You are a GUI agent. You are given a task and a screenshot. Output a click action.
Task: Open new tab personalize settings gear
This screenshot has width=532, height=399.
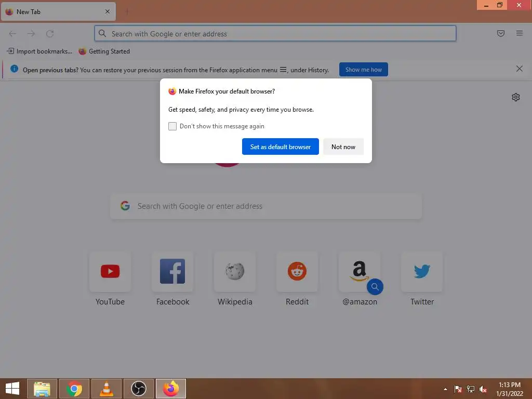[516, 97]
